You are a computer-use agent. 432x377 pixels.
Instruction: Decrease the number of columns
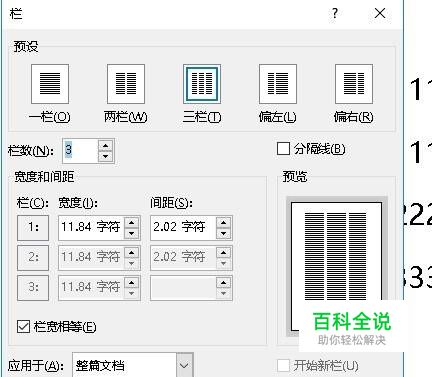point(106,156)
